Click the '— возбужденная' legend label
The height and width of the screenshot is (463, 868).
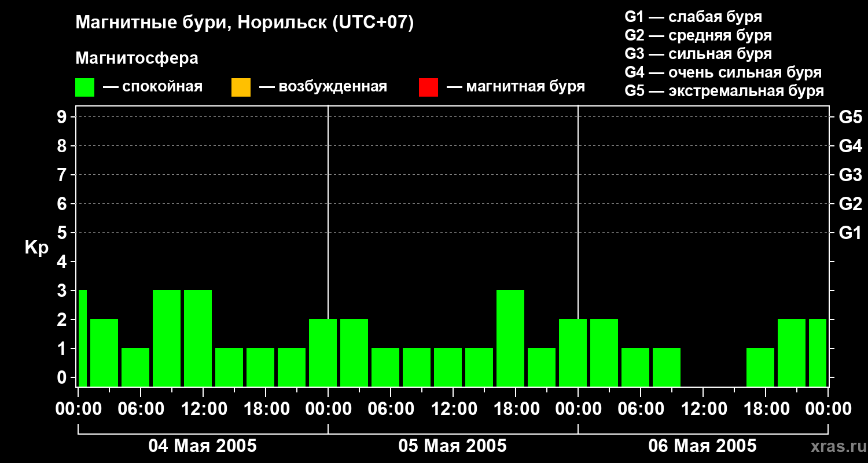click(x=323, y=87)
